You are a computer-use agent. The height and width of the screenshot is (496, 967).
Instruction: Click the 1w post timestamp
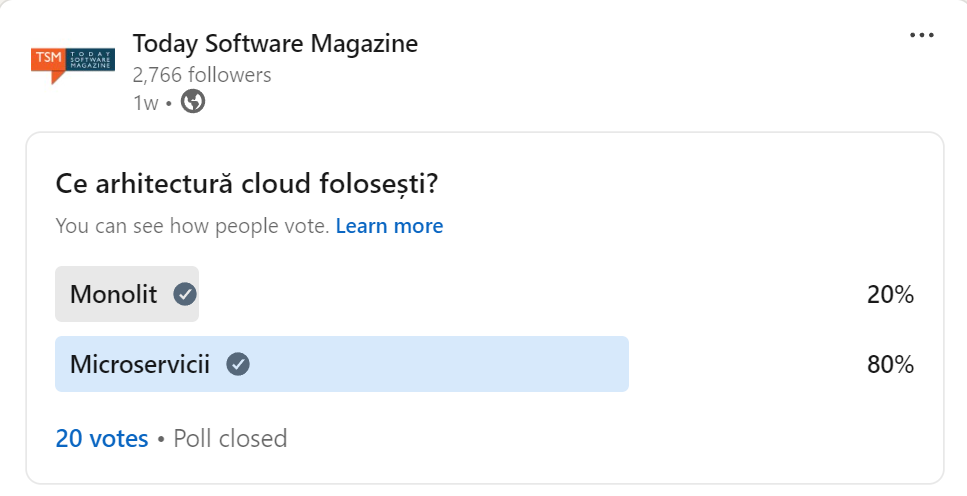coord(145,103)
